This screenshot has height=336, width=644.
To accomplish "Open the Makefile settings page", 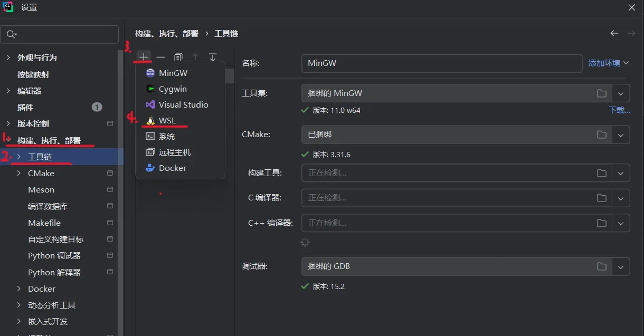I will coord(44,223).
